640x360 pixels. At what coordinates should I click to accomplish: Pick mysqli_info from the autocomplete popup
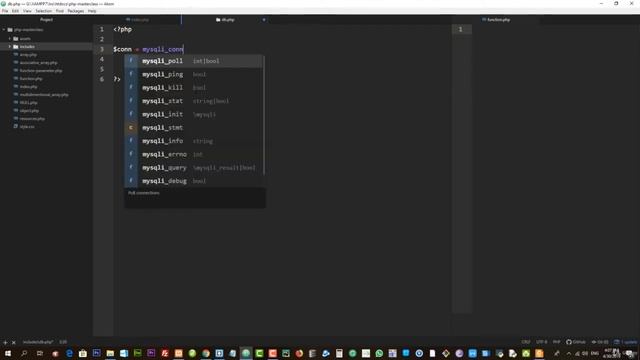coord(194,141)
